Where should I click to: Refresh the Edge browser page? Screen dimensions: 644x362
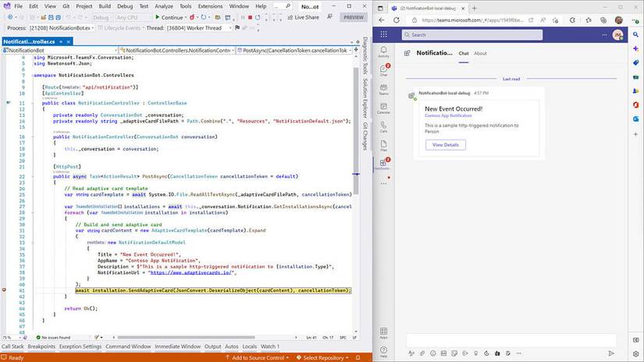397,20
